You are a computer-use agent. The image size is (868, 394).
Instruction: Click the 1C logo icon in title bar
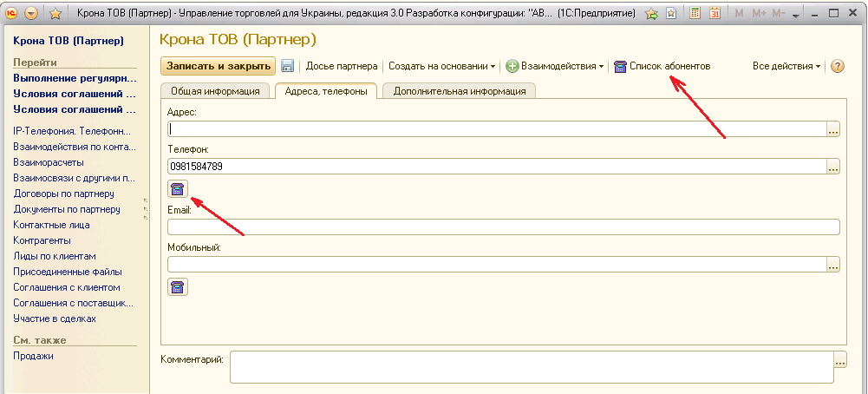(12, 13)
